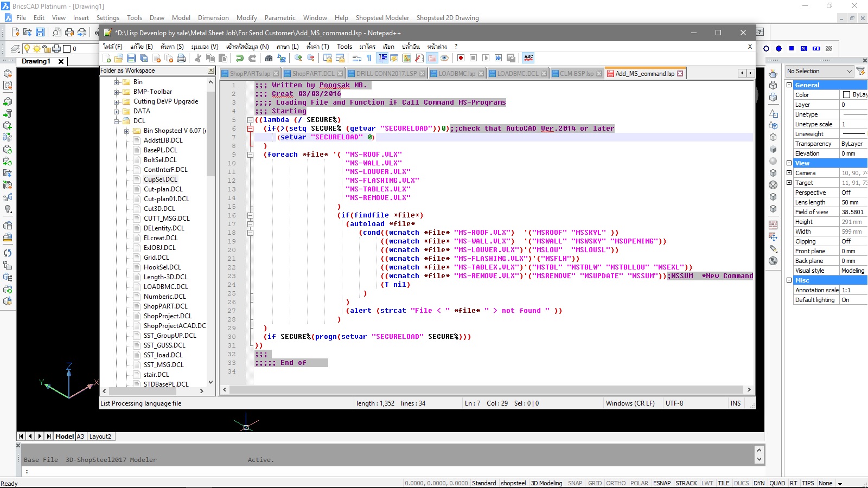Image resolution: width=868 pixels, height=488 pixels.
Task: Click the Notepad++ Print icon
Action: tap(181, 58)
